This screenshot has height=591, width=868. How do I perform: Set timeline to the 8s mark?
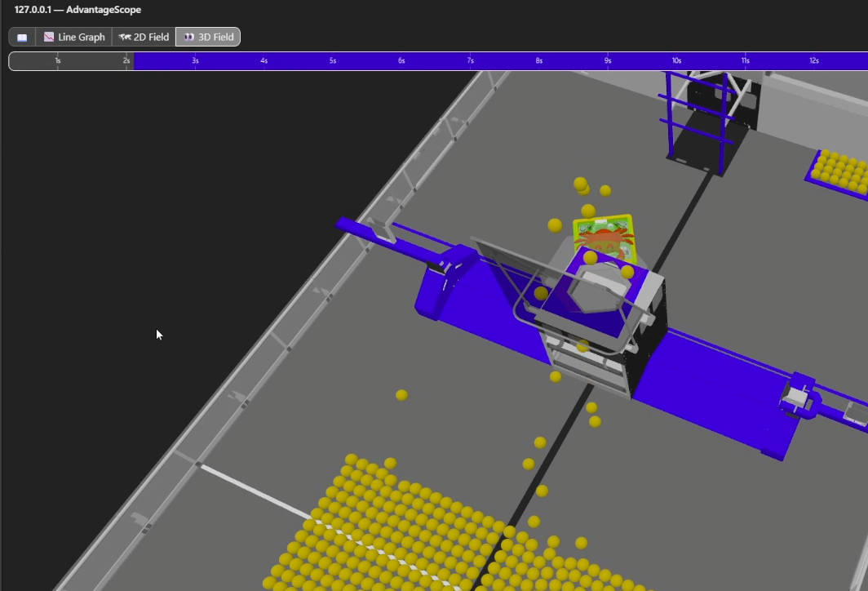[x=538, y=60]
